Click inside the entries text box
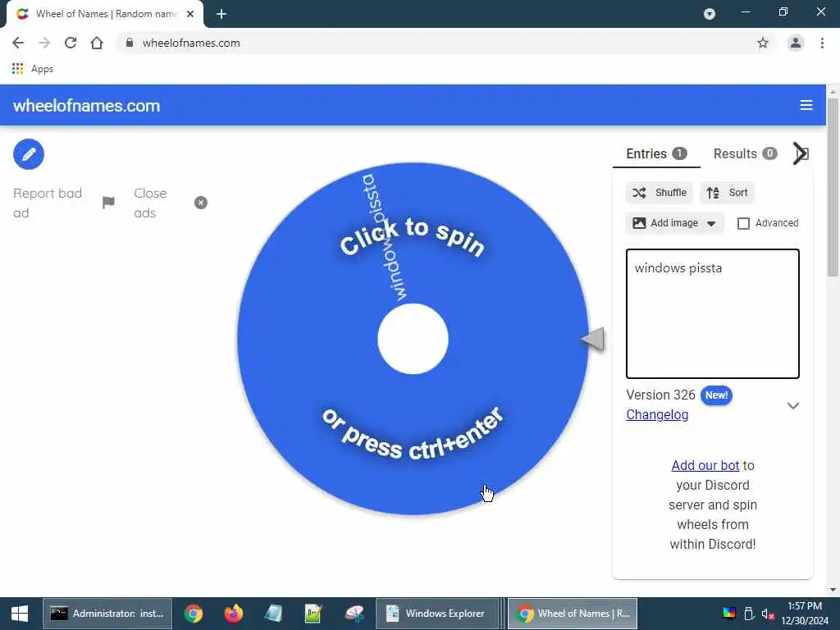 [x=713, y=314]
